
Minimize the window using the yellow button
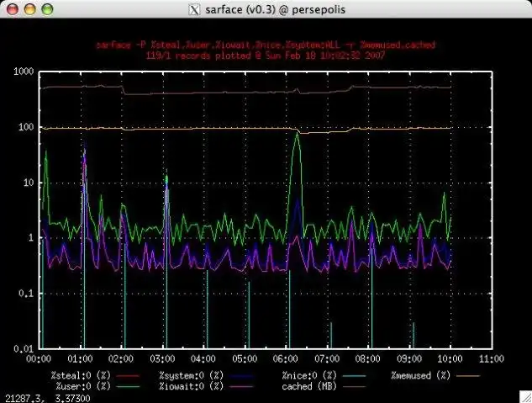(x=30, y=9)
